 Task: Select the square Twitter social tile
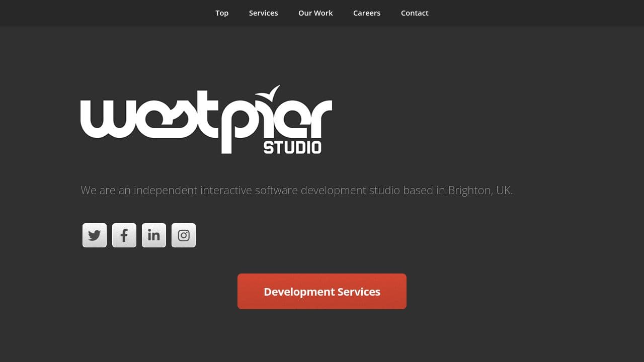pyautogui.click(x=94, y=235)
